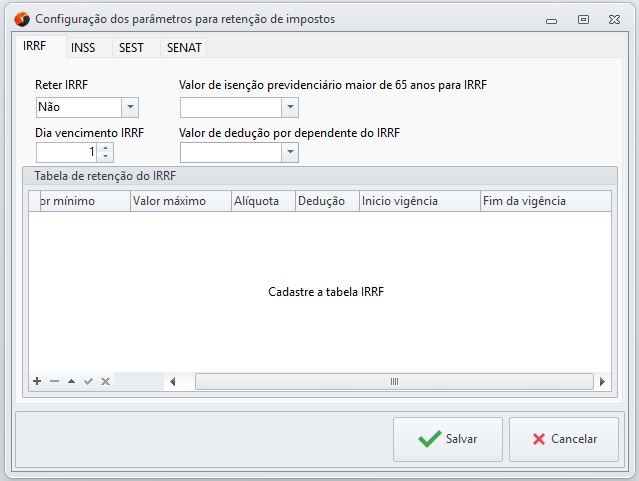Click the horizontal scrollbar thumb
This screenshot has height=481, width=639.
394,381
